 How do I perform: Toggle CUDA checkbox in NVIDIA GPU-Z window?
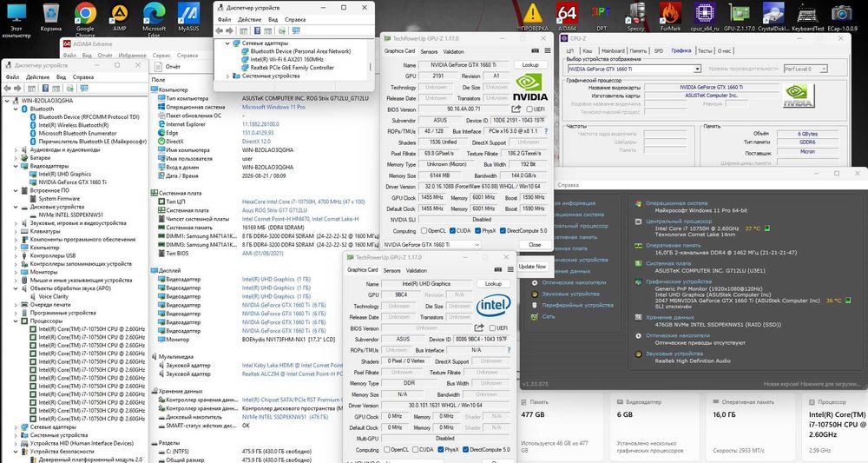pyautogui.click(x=452, y=231)
